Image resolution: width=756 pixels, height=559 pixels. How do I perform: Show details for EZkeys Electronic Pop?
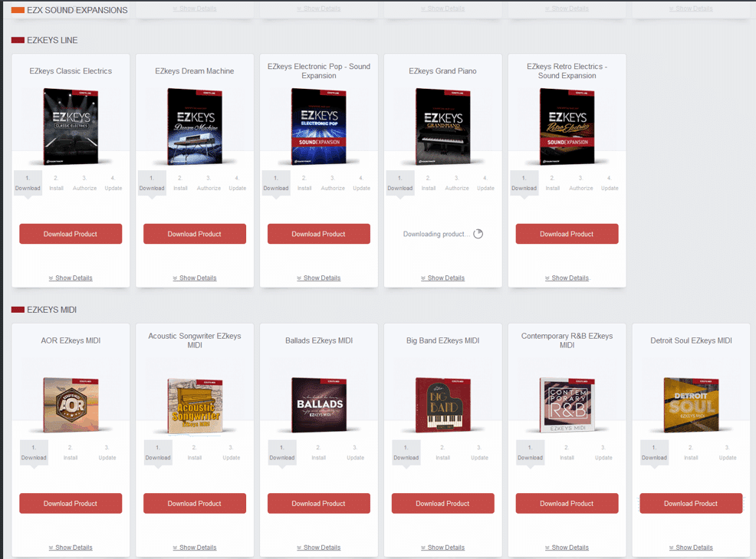319,278
